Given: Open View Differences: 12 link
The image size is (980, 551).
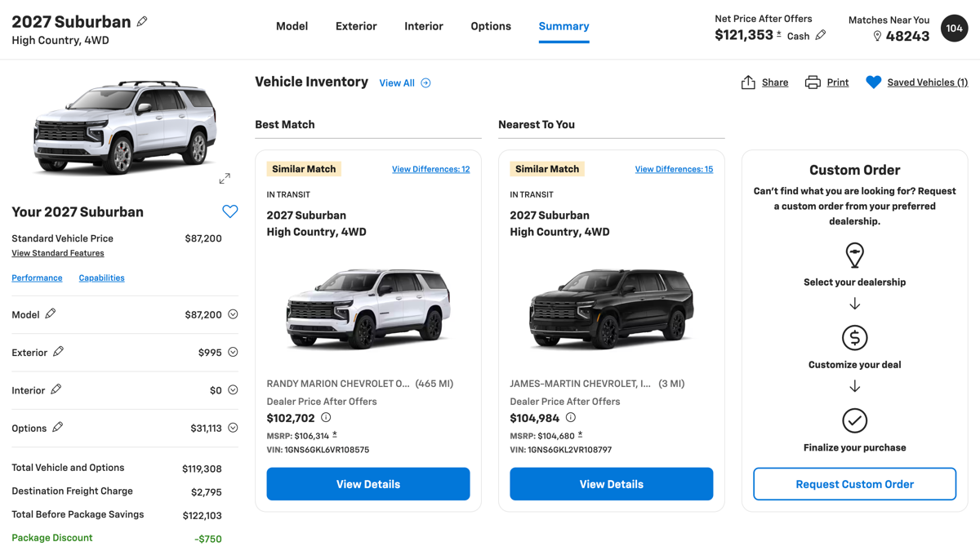Looking at the screenshot, I should coord(430,169).
